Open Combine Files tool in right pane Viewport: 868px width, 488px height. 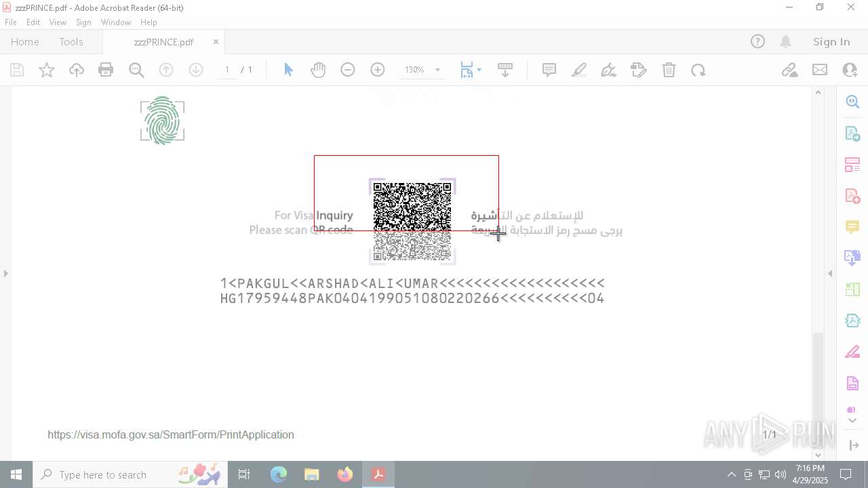[852, 258]
